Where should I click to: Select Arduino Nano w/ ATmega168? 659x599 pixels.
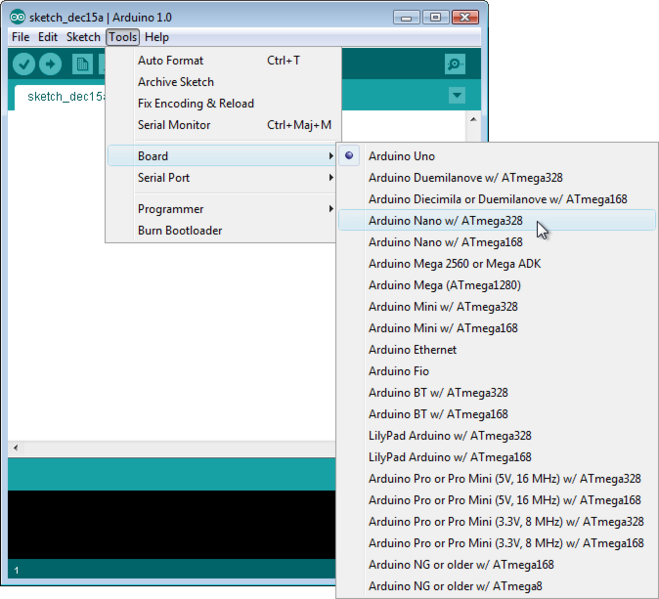tap(497, 242)
